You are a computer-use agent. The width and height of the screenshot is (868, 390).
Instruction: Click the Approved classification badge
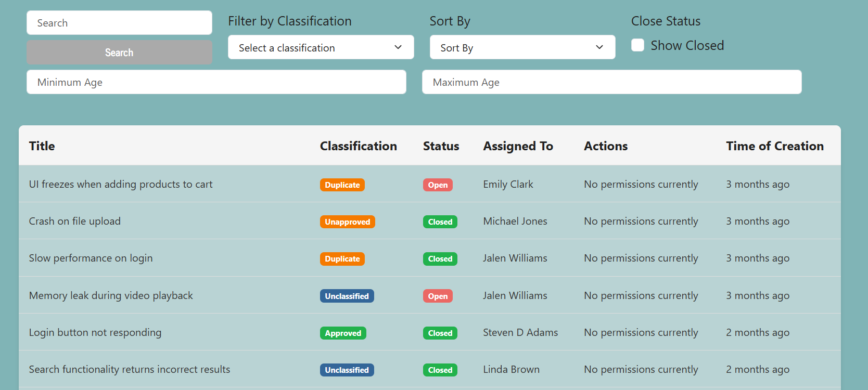click(343, 333)
